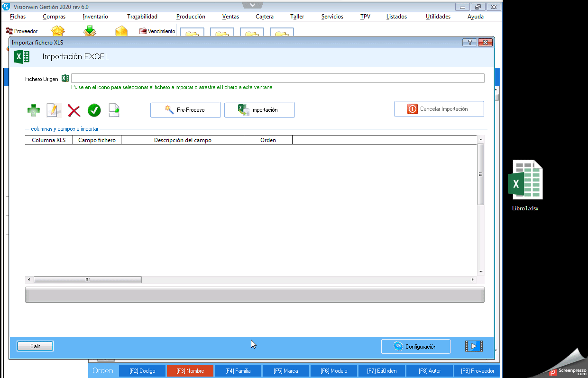This screenshot has width=588, height=378.
Task: Sort by [F4] Familia
Action: [x=238, y=371]
